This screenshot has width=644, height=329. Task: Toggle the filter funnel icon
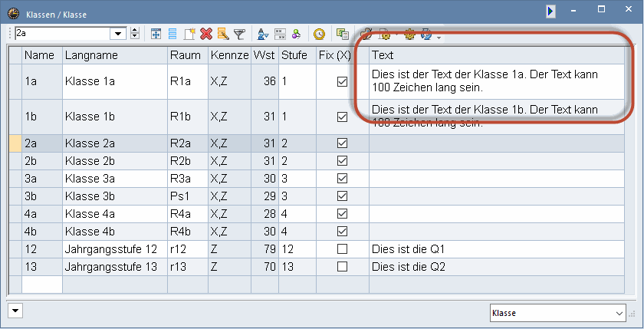point(239,34)
